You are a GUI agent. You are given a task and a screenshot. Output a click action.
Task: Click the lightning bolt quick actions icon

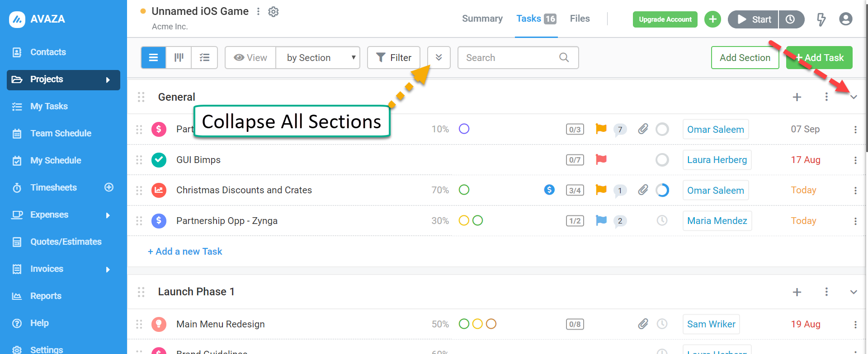pos(821,19)
